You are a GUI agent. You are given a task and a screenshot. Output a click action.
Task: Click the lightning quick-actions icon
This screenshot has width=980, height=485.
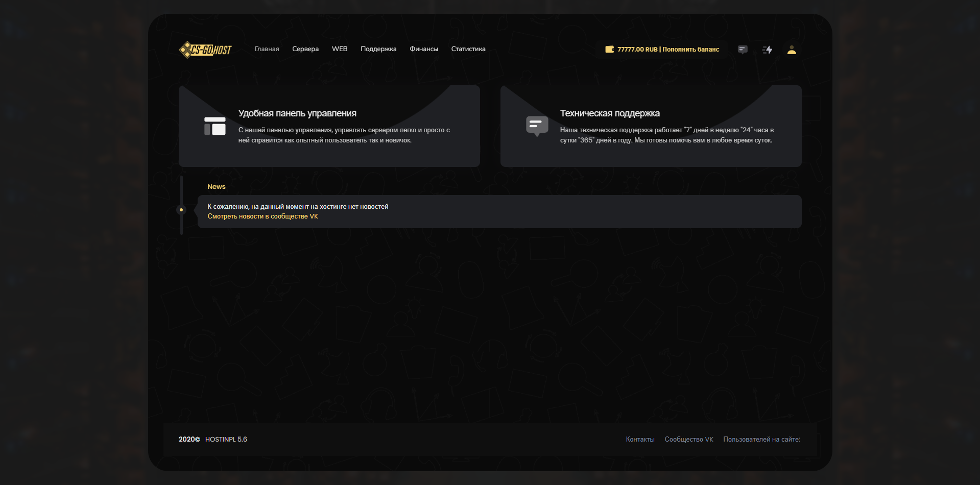point(767,50)
